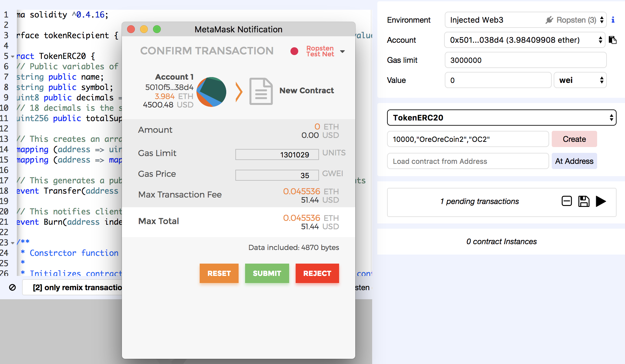625x364 pixels.
Task: Click the constructor arguments input field
Action: pyautogui.click(x=468, y=139)
